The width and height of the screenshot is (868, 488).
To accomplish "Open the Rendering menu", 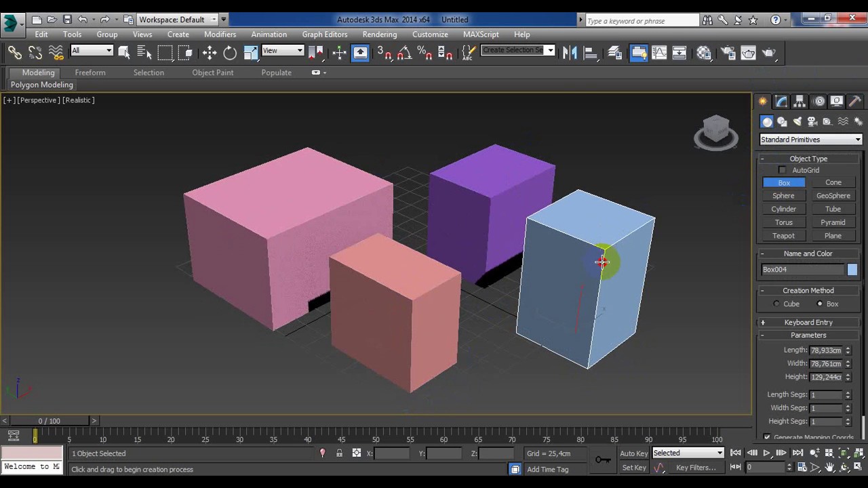I will 380,35.
